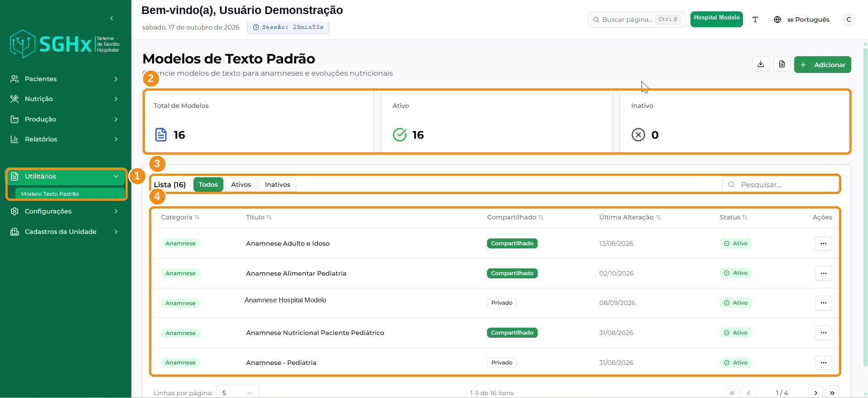Expand the Relatórios menu
Viewport: 868px width, 398px height.
coord(65,139)
